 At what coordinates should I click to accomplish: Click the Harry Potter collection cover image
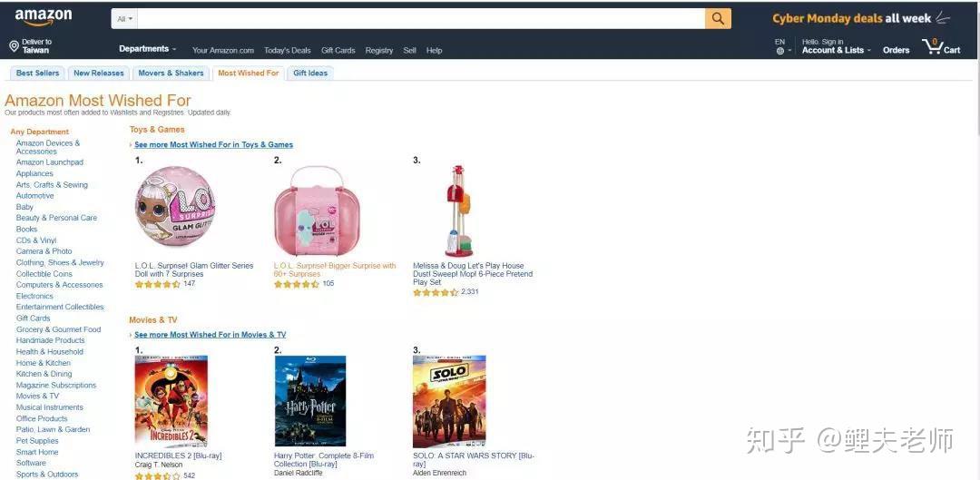click(310, 401)
